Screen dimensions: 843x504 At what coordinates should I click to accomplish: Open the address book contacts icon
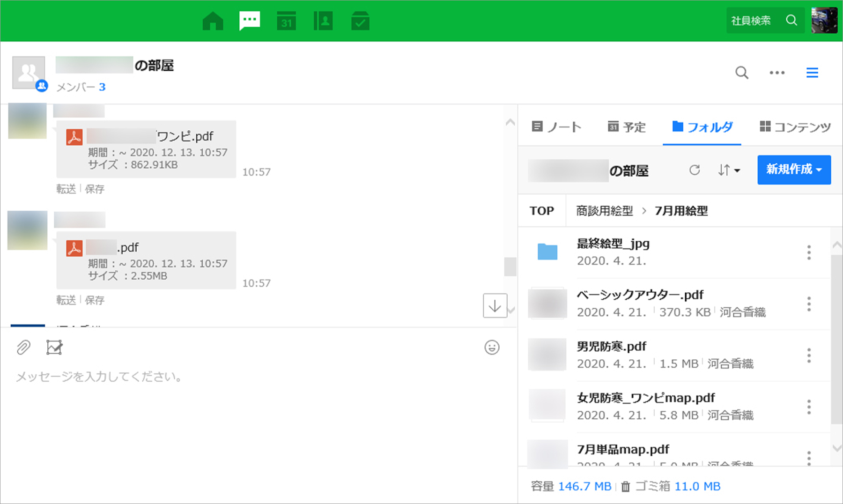[323, 21]
